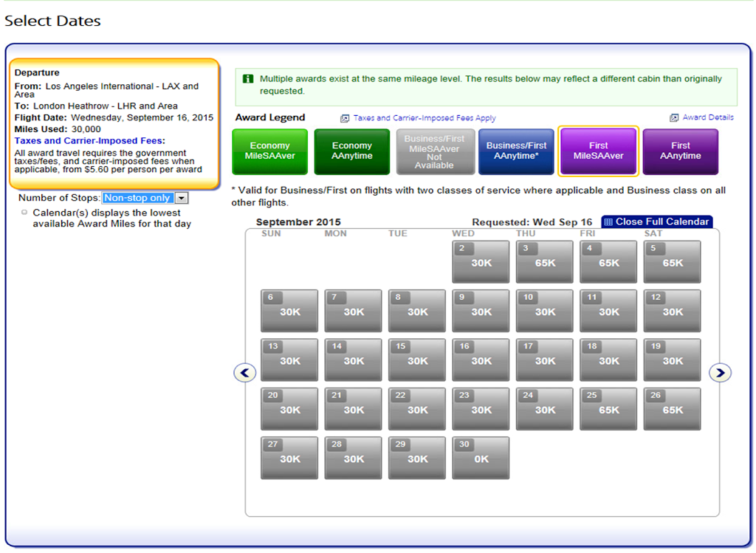
Task: Choose First AAnytime purple tile
Action: point(680,151)
